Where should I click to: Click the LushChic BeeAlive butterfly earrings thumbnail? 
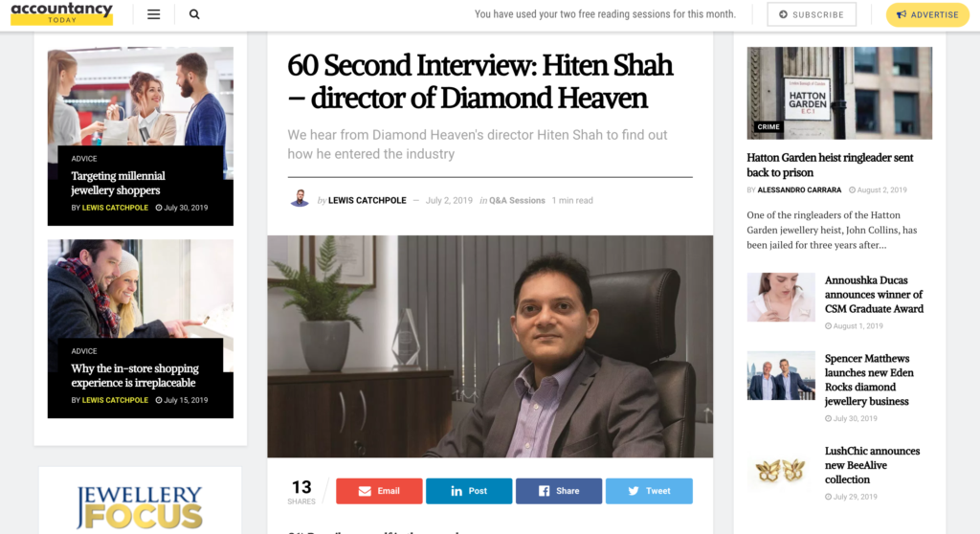point(781,469)
